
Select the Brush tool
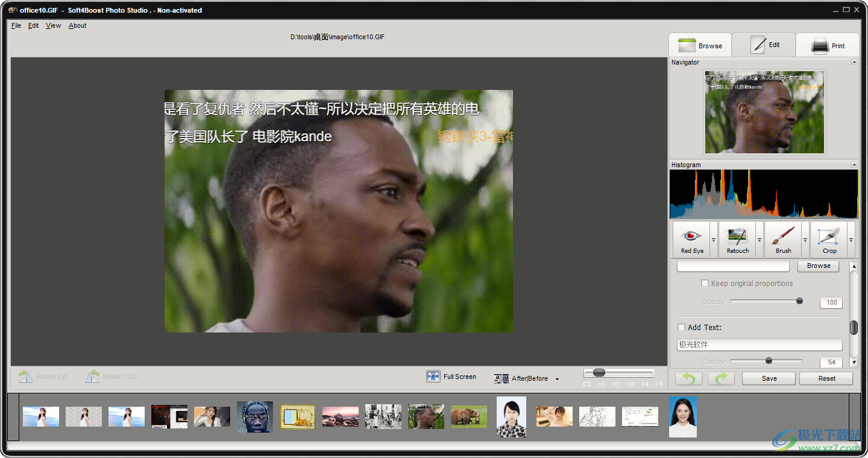(x=783, y=239)
